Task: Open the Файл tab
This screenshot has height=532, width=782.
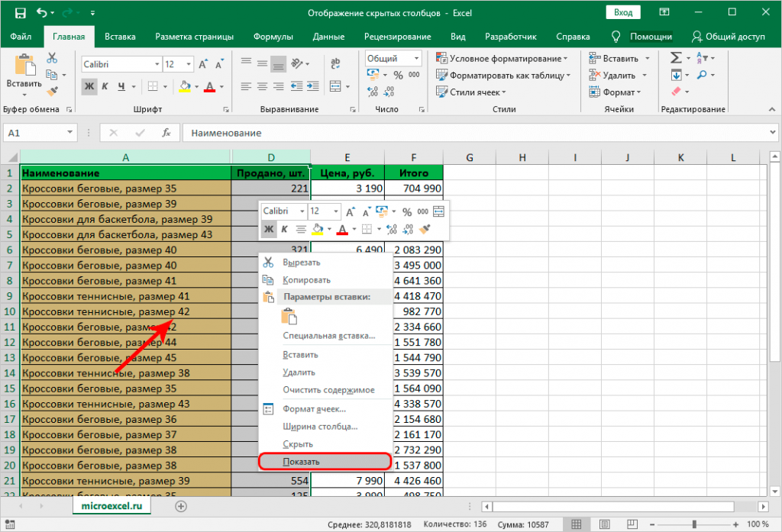Action: pyautogui.click(x=21, y=37)
